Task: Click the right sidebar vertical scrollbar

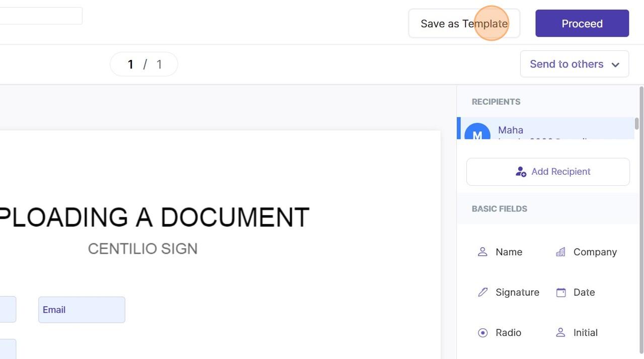Action: point(641,220)
